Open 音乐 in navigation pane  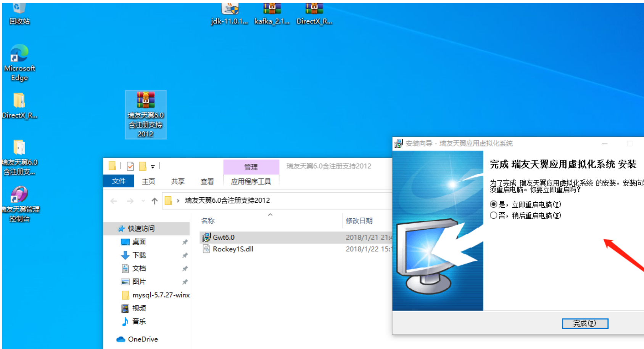click(134, 321)
